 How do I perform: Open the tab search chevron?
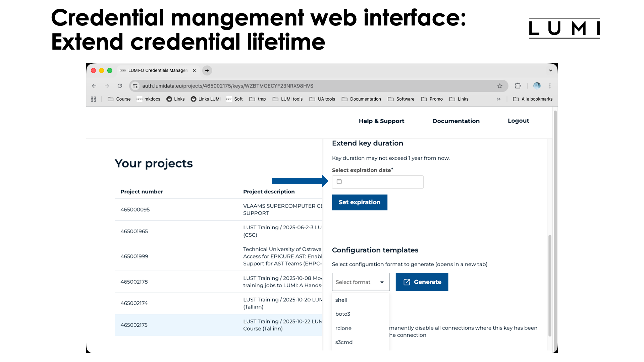tap(550, 70)
